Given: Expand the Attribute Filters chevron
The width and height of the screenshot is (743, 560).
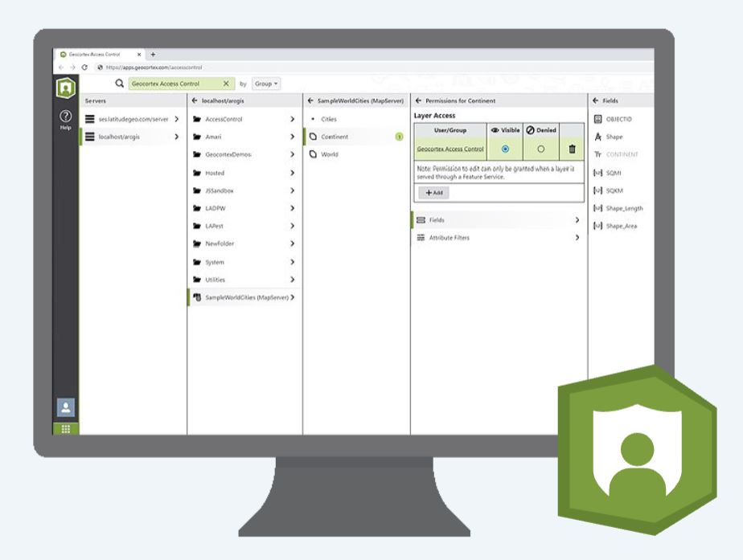Looking at the screenshot, I should 577,238.
